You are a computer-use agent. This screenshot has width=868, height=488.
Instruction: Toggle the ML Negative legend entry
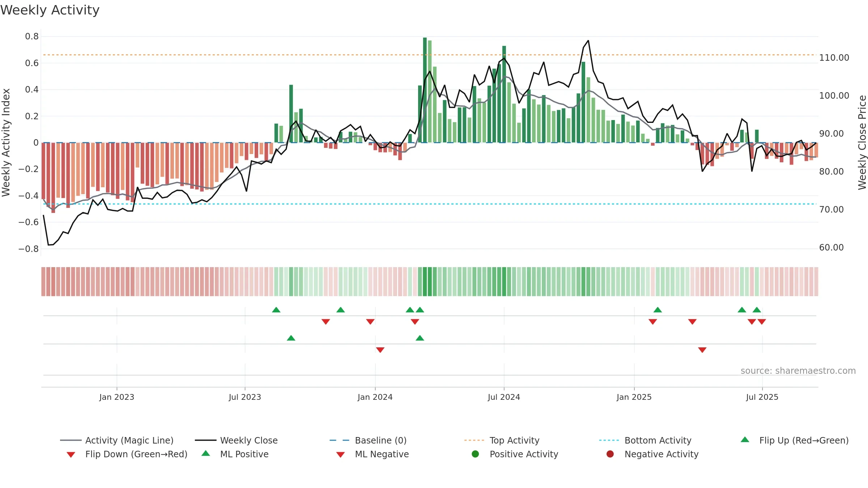373,454
